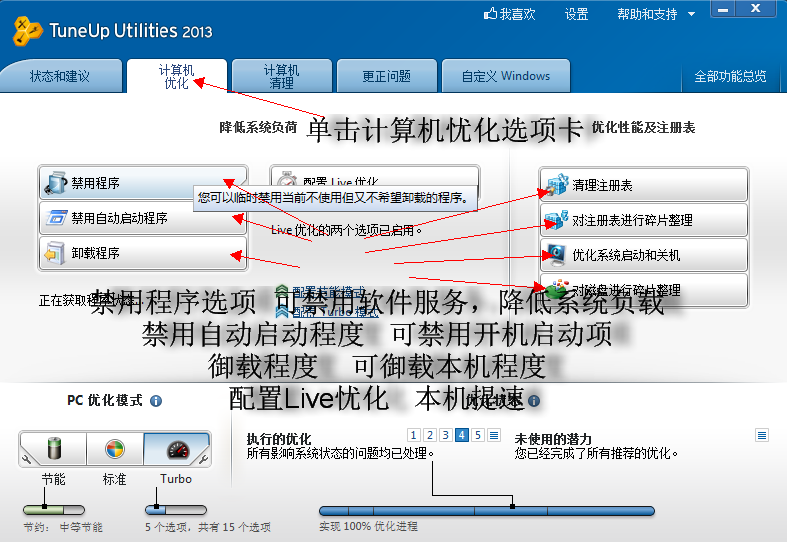The image size is (787, 542).
Task: Click info icon beside PC 优化模式
Action: click(x=156, y=401)
